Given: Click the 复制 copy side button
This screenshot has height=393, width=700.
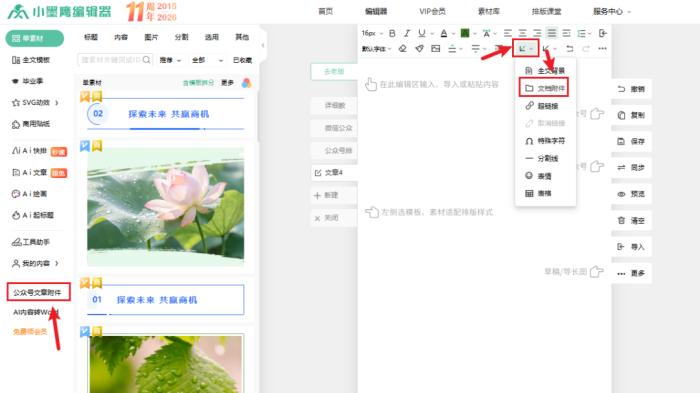Looking at the screenshot, I should tap(631, 115).
